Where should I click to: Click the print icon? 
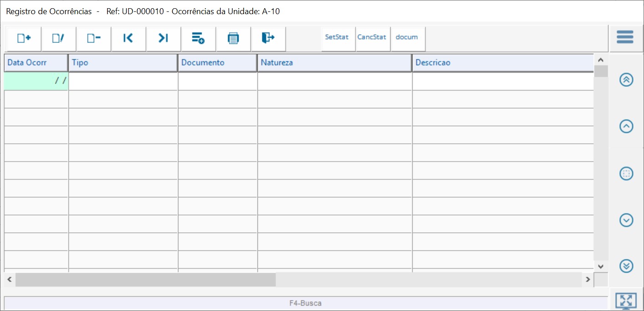(233, 38)
